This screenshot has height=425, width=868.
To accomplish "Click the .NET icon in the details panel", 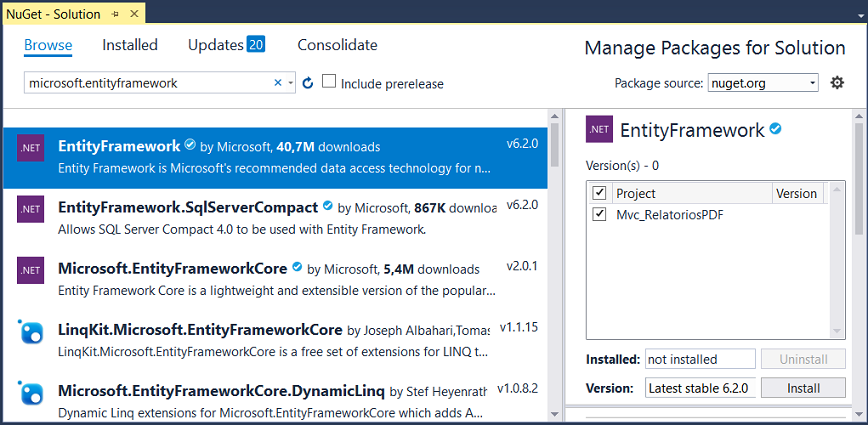I will pos(600,129).
